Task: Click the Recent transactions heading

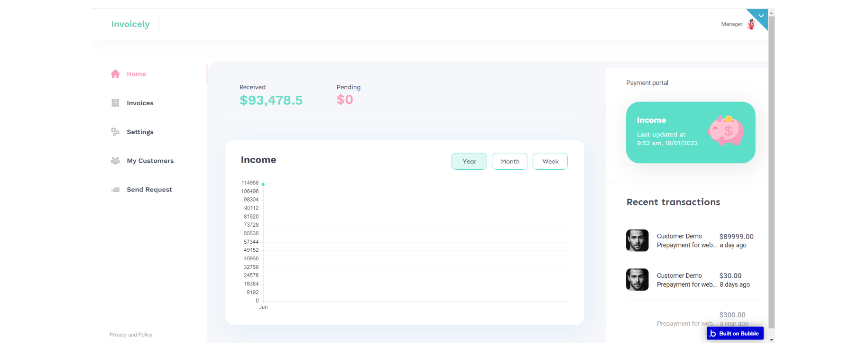Action: 673,202
